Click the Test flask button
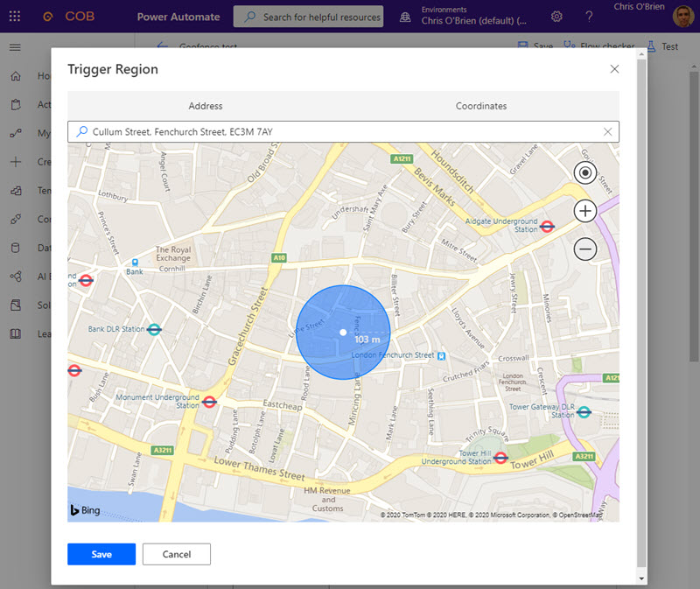700x589 pixels. [663, 46]
